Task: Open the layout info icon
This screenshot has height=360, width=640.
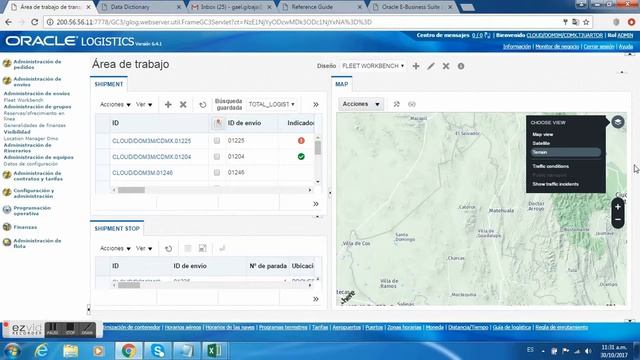Action: [461, 66]
